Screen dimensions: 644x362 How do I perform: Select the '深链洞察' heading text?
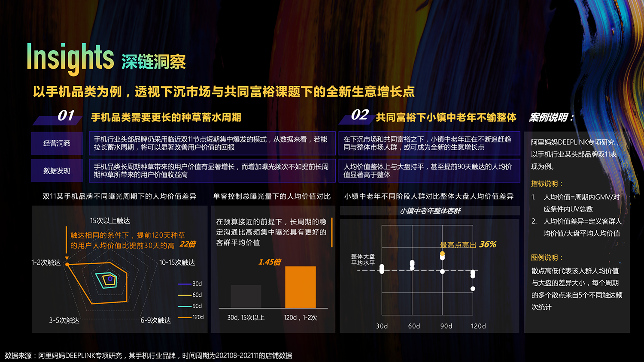pos(153,62)
